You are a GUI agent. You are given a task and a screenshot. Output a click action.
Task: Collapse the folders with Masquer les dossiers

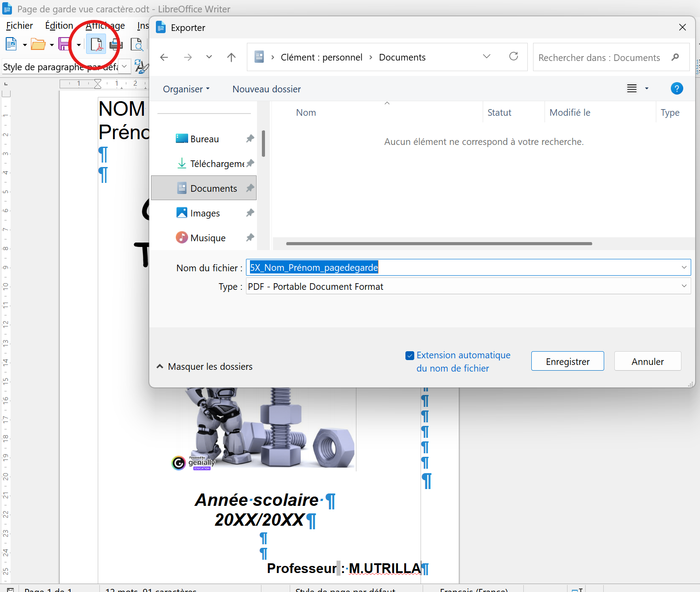pyautogui.click(x=204, y=367)
